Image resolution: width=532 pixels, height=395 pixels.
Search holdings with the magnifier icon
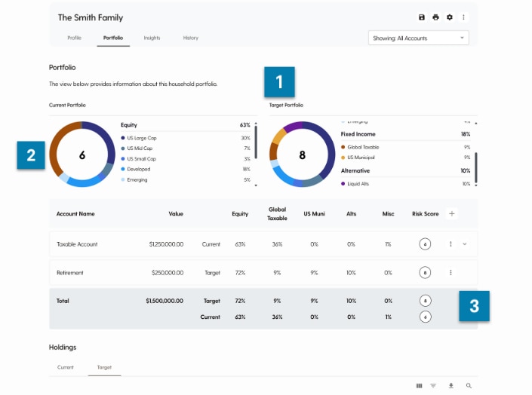click(469, 386)
